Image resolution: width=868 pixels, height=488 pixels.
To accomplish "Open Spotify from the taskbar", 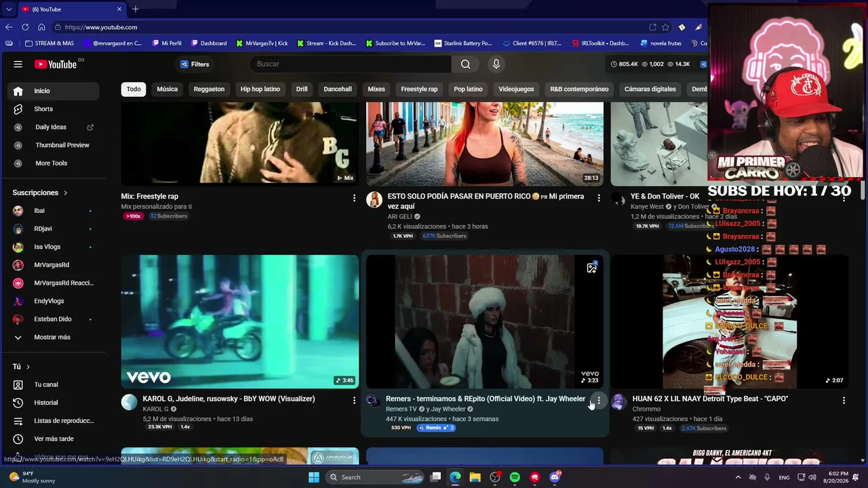I will pyautogui.click(x=515, y=477).
